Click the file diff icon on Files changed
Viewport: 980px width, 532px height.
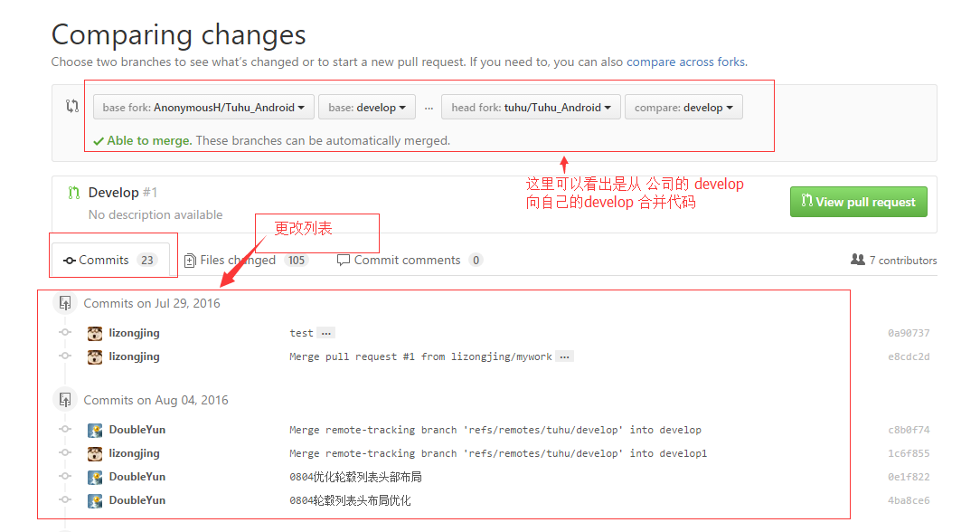190,261
